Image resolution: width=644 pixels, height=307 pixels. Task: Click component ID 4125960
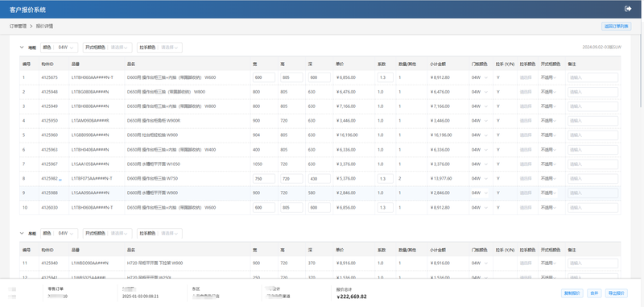(x=50, y=135)
